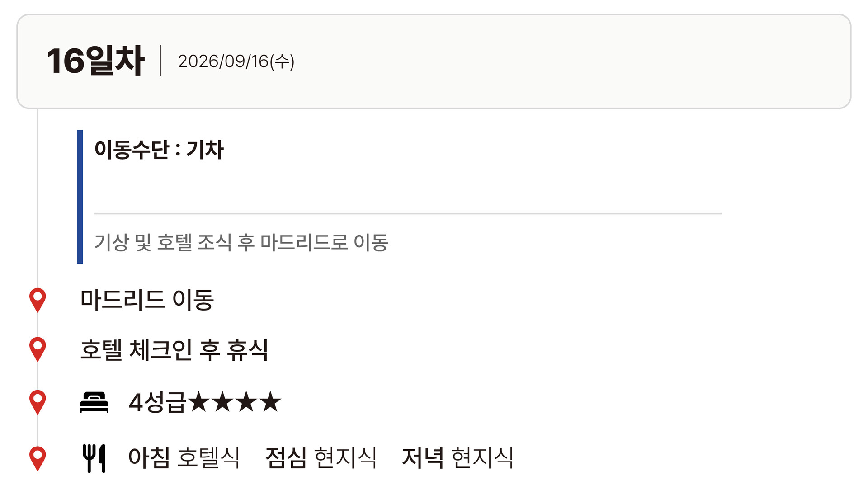The height and width of the screenshot is (504, 868).
Task: Click the 4성급 hotel grade text
Action: (157, 402)
